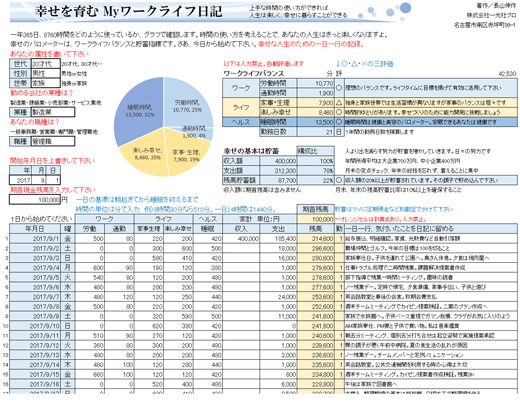Screen dimensions: 520x403
Task: Click the ワーク category cell in balance table
Action: pos(241,88)
